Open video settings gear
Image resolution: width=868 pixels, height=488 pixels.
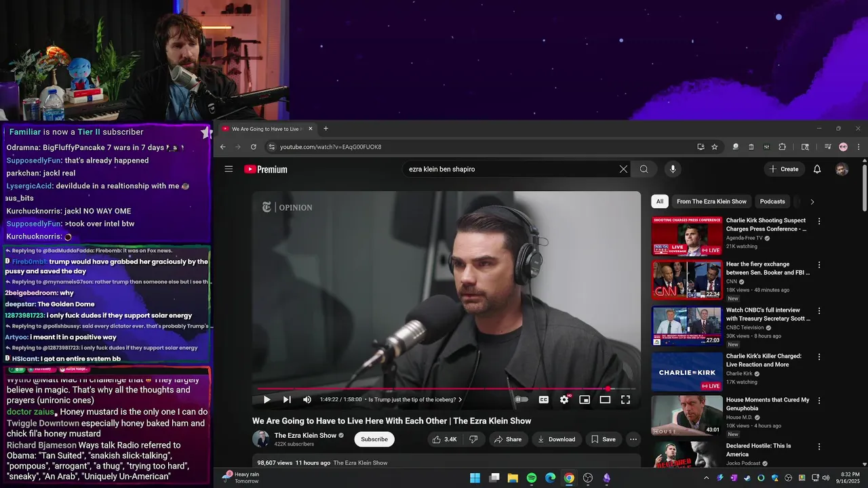(x=564, y=399)
